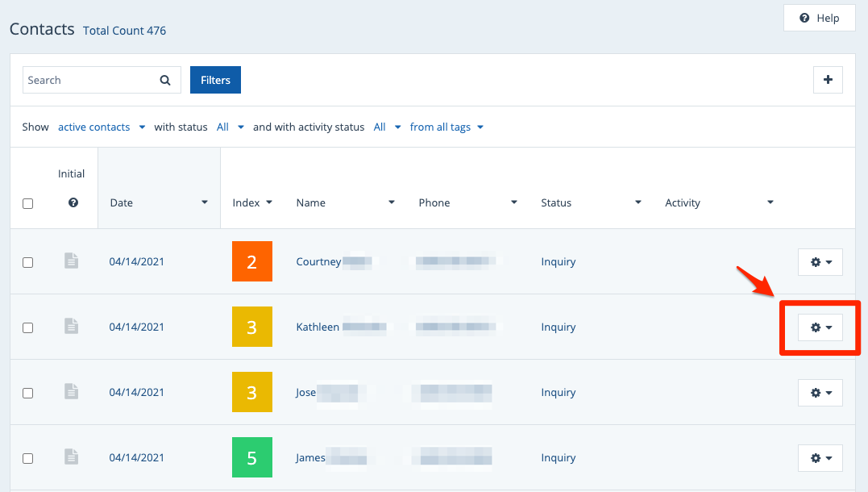This screenshot has width=868, height=492.
Task: Expand the active contacts dropdown
Action: coord(101,127)
